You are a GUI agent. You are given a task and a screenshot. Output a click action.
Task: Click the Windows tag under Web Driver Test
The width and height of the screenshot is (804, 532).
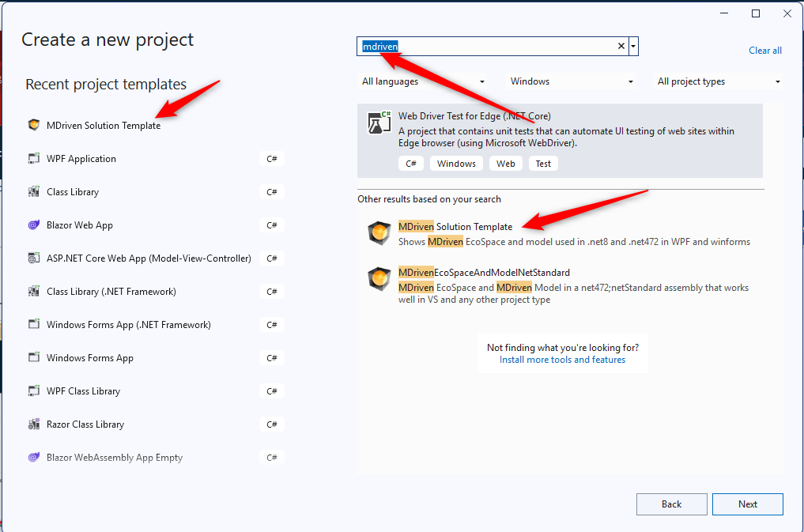[456, 164]
